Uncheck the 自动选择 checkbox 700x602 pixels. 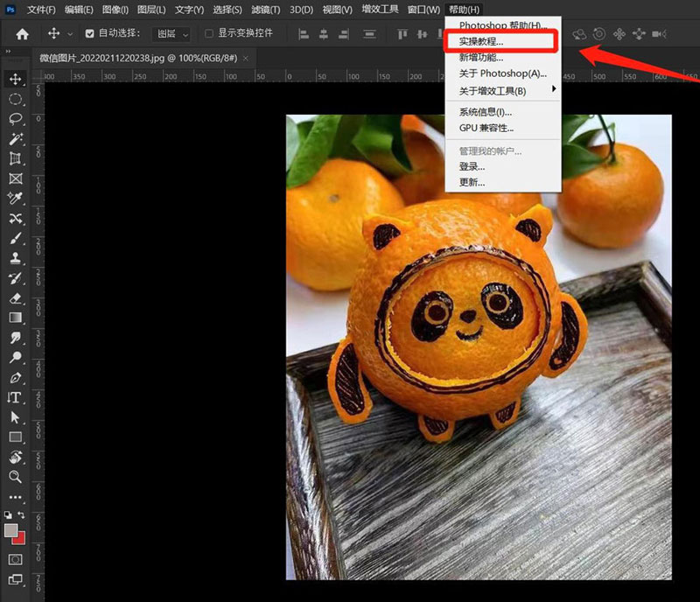(90, 33)
